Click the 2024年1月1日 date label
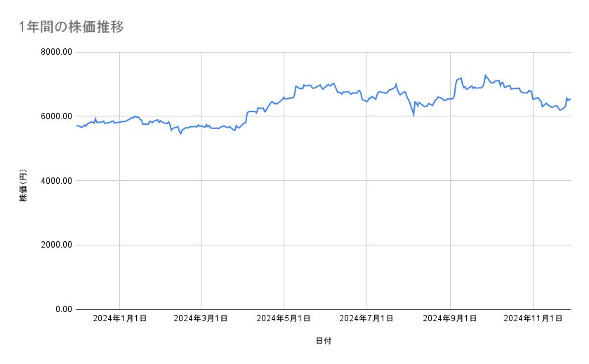589x364 pixels. (x=120, y=319)
